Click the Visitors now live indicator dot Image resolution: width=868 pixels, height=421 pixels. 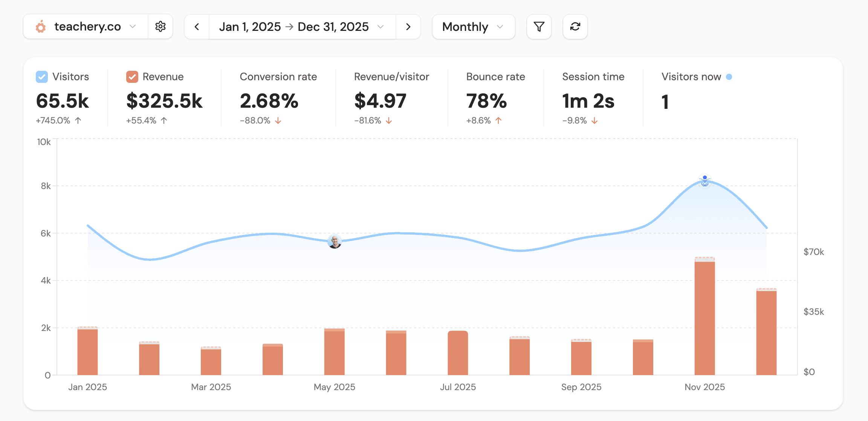tap(729, 77)
